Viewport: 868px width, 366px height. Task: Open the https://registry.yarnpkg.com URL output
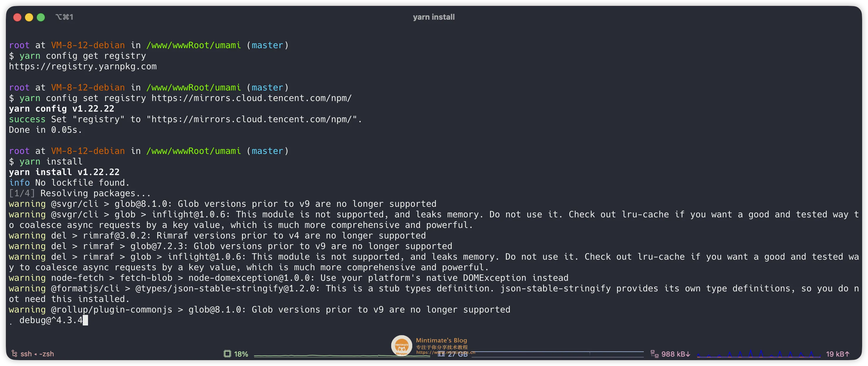[x=82, y=66]
